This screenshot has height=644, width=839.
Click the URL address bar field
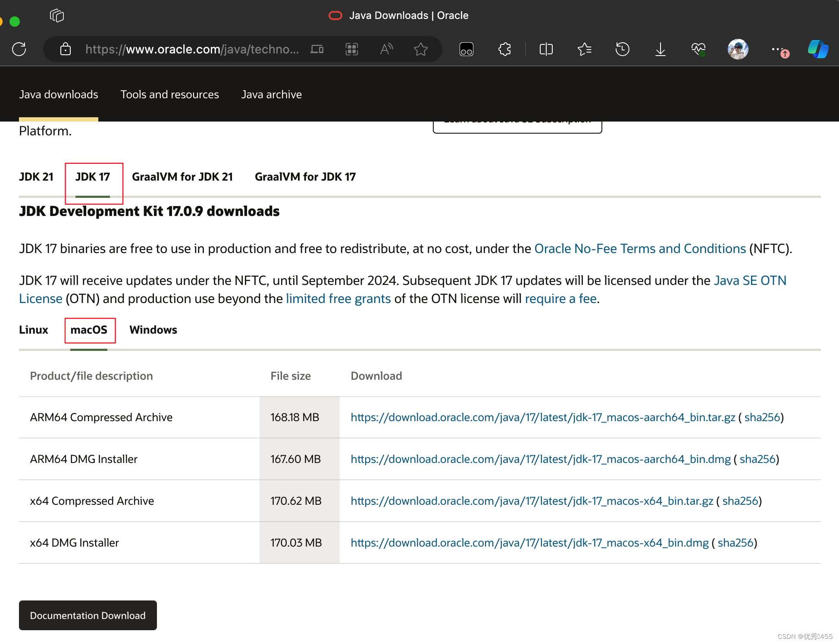pyautogui.click(x=192, y=49)
